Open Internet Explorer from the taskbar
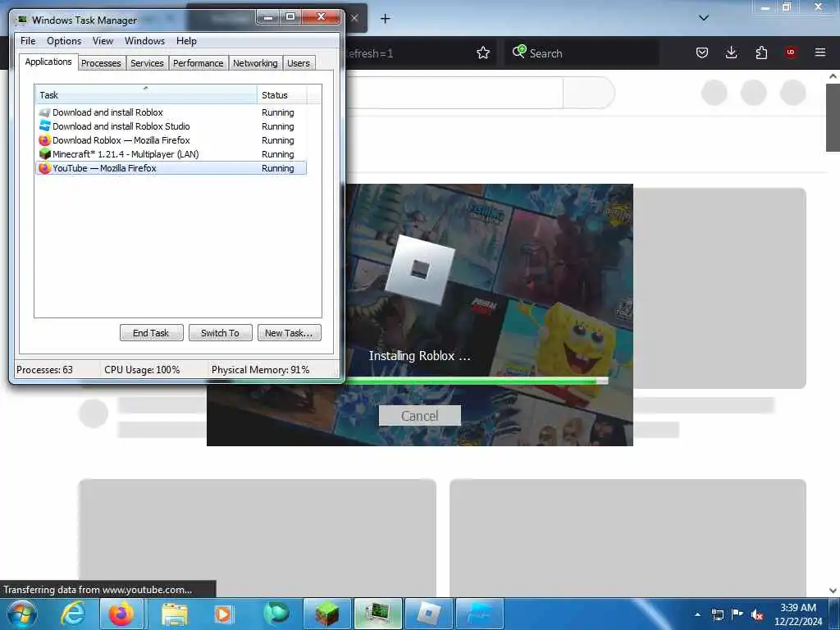The width and height of the screenshot is (840, 630). click(72, 614)
